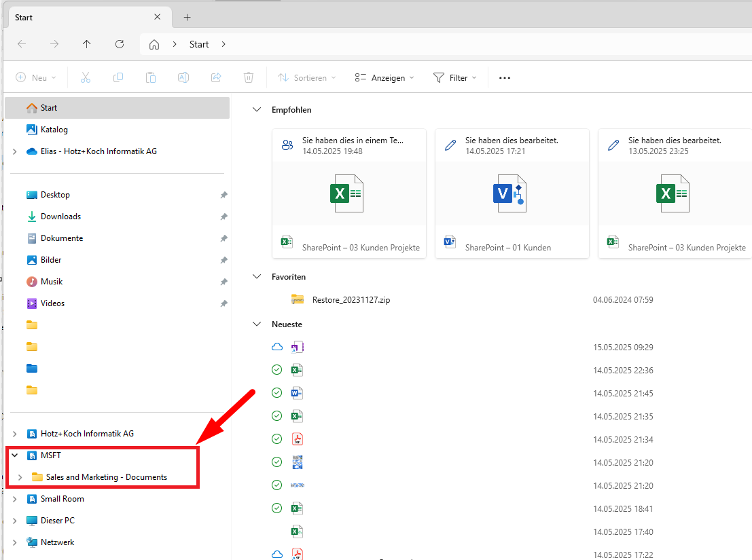Image resolution: width=752 pixels, height=560 pixels.
Task: Collapse the Empfohlen section
Action: tap(257, 110)
